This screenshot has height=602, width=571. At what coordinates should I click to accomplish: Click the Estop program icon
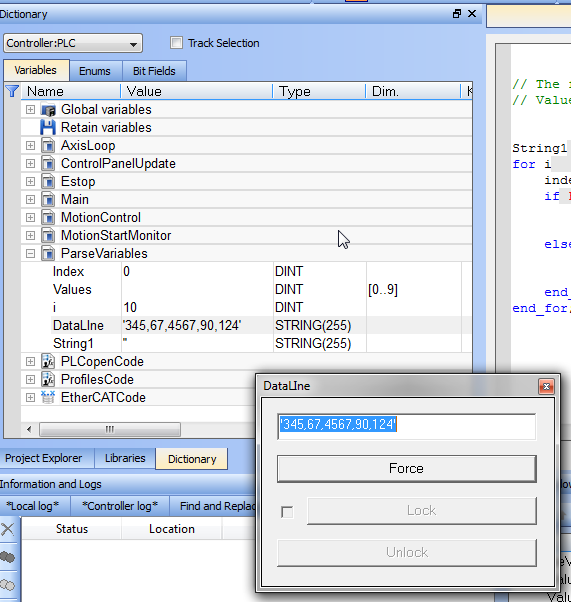pyautogui.click(x=48, y=182)
